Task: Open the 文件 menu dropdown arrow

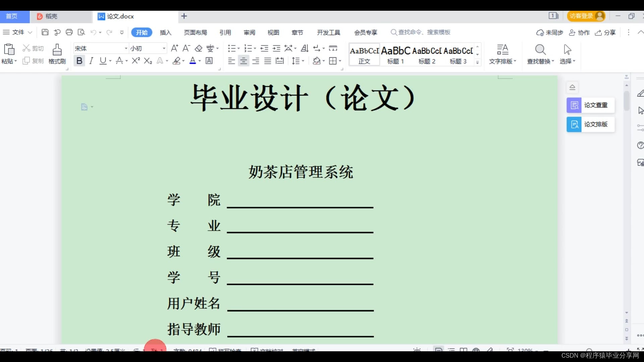Action: pos(30,32)
